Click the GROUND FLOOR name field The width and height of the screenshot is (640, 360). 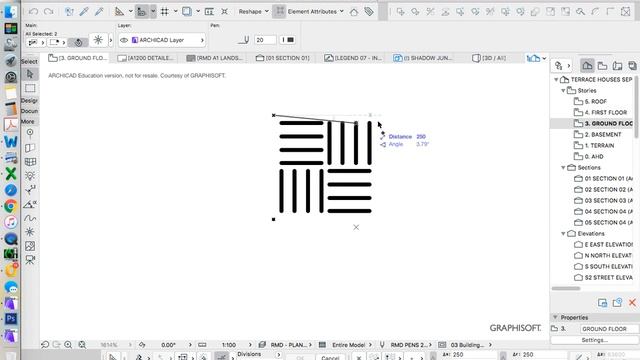pyautogui.click(x=609, y=329)
